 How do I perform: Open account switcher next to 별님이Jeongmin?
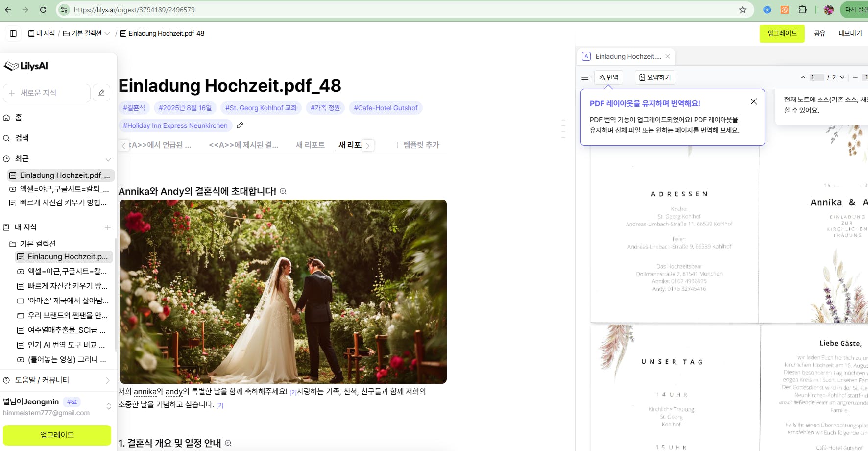tap(109, 406)
